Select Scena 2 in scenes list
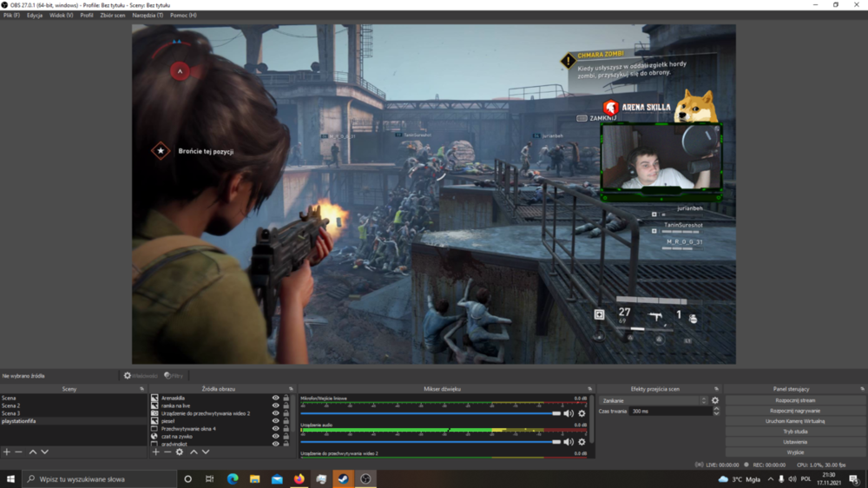868x488 pixels. (x=73, y=406)
